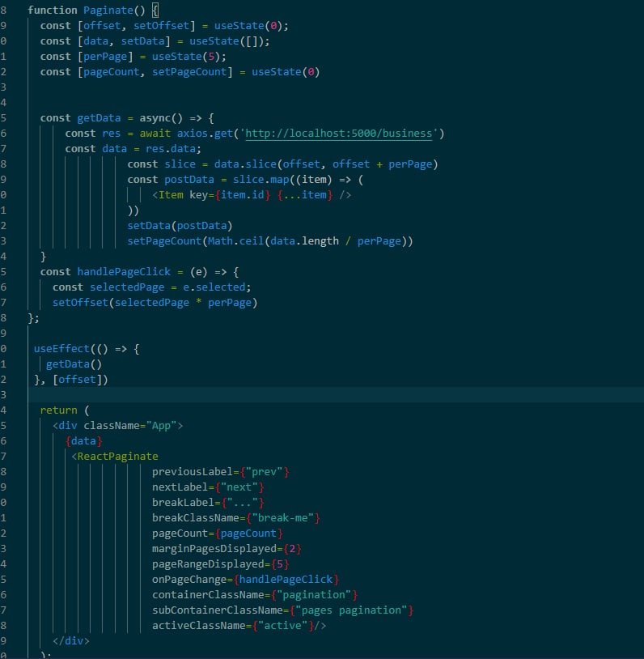Click the '{data}' JSX expression
This screenshot has height=659, width=644.
83,441
